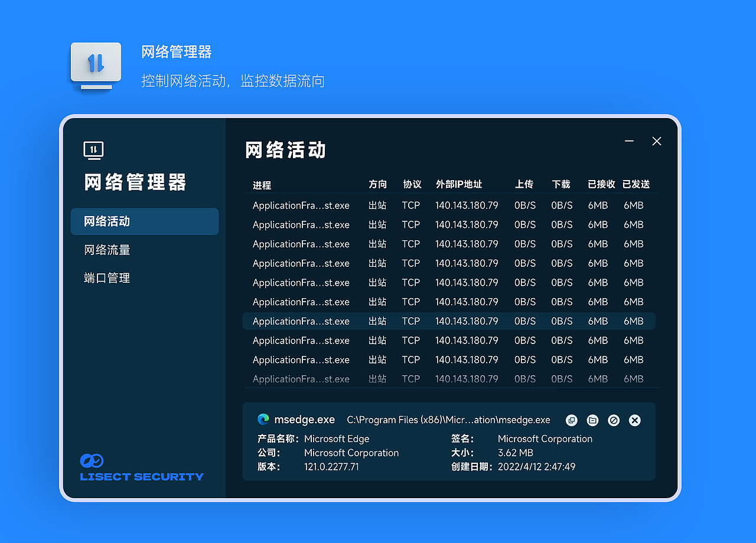The height and width of the screenshot is (543, 756).
Task: Switch to the 网络流量 section
Action: tap(106, 250)
